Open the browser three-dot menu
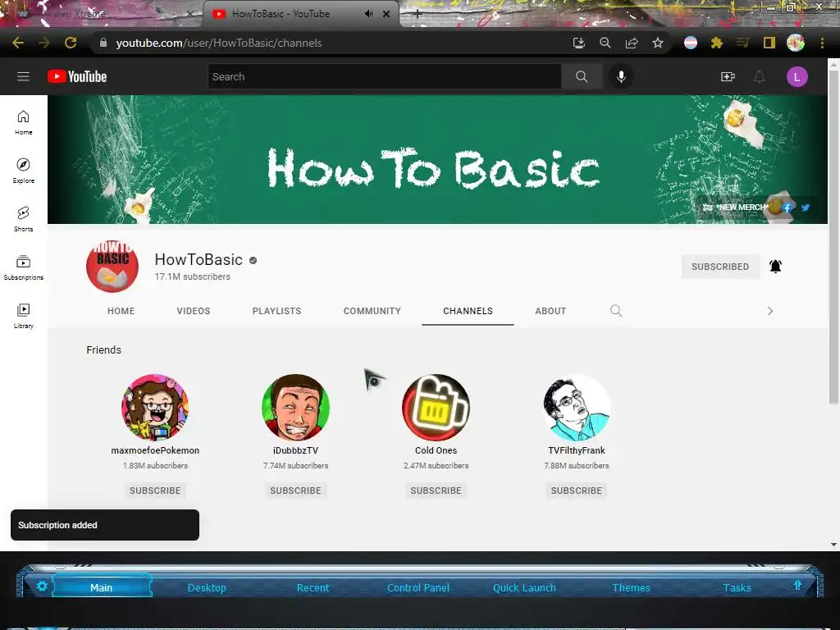 point(822,43)
